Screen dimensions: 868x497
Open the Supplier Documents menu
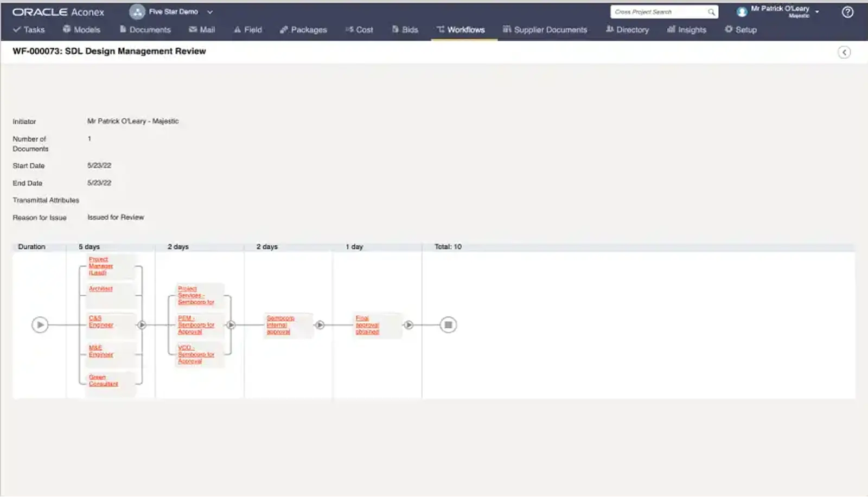coord(545,30)
